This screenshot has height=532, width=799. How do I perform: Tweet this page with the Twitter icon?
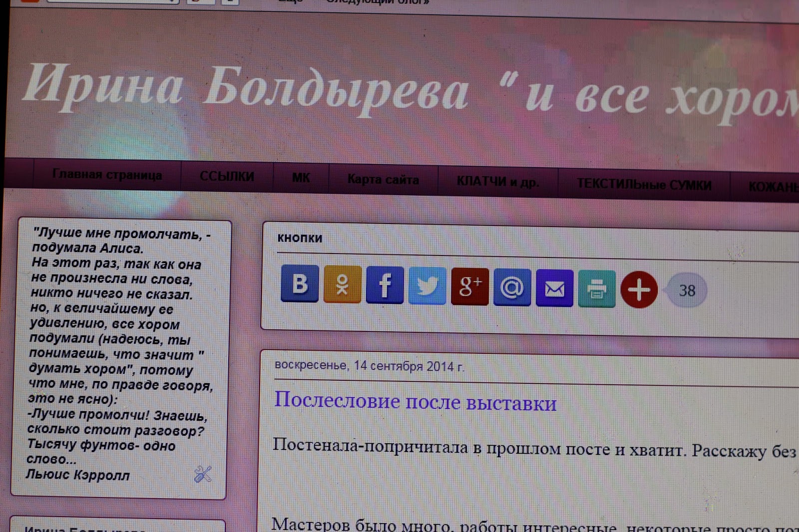427,286
